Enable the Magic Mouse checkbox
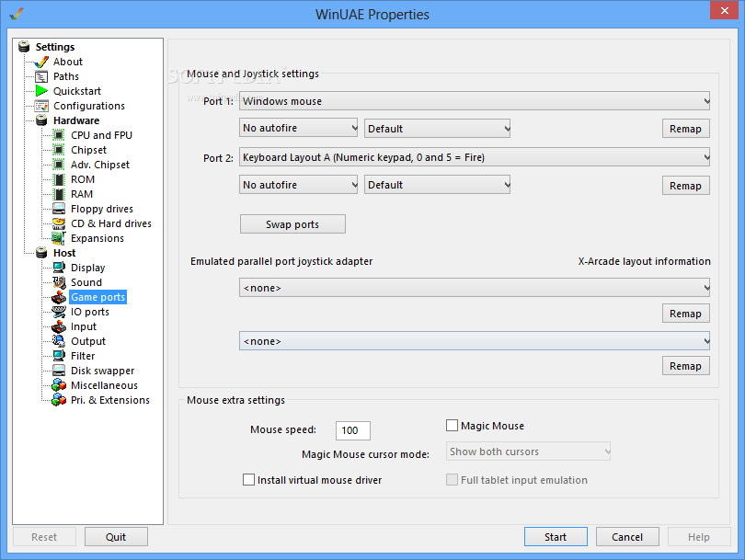 coord(453,426)
